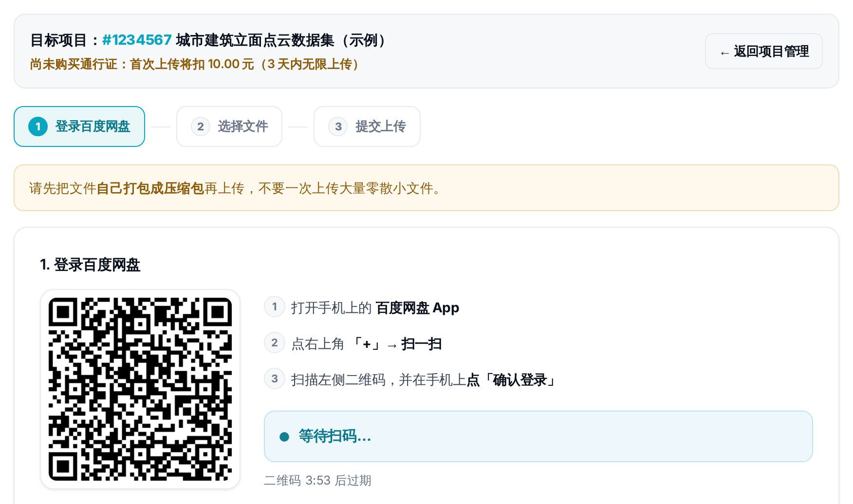Click the login QR code image
This screenshot has width=853, height=504.
pyautogui.click(x=140, y=389)
